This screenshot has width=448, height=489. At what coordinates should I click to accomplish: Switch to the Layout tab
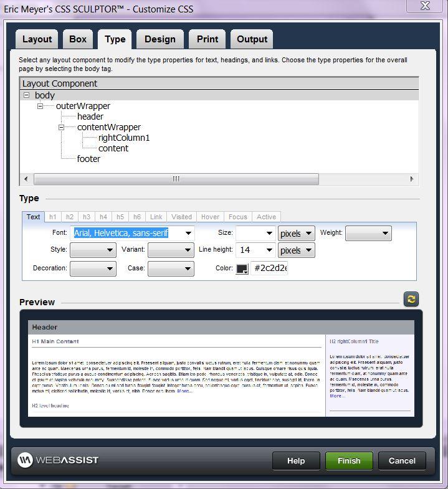37,39
